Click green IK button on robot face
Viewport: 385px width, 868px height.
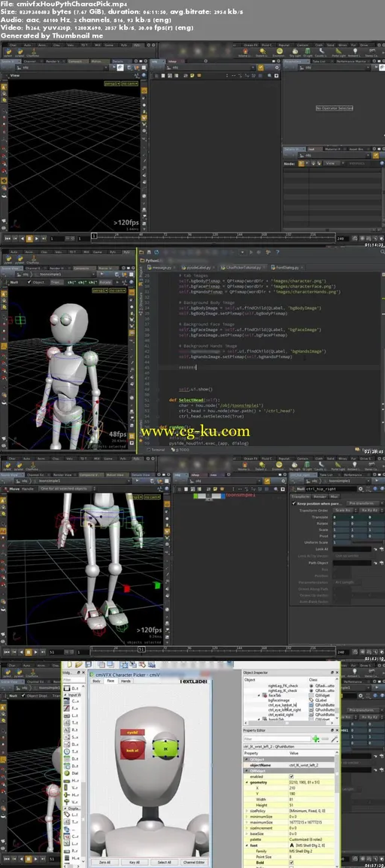point(165,748)
